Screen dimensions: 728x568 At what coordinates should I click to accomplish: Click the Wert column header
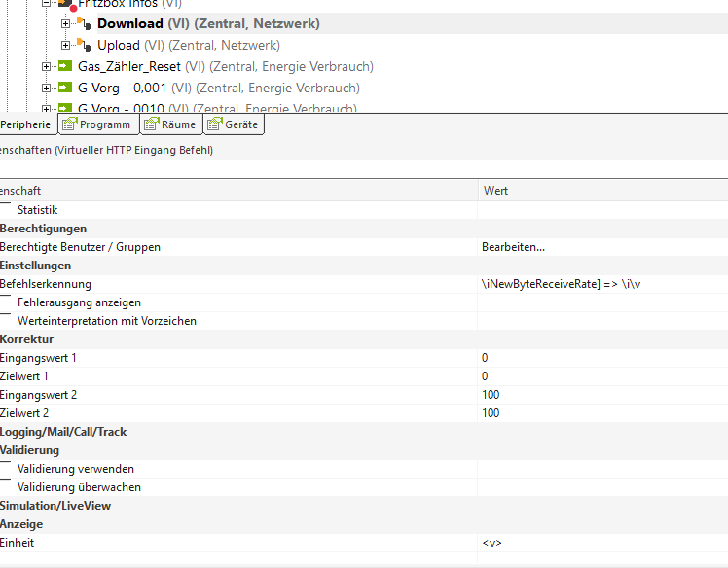(x=495, y=191)
